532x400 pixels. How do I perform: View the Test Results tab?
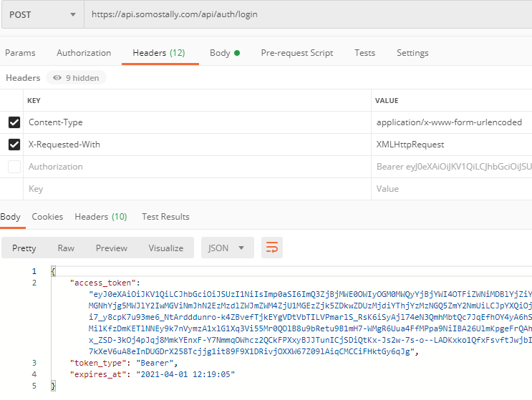[x=165, y=217]
